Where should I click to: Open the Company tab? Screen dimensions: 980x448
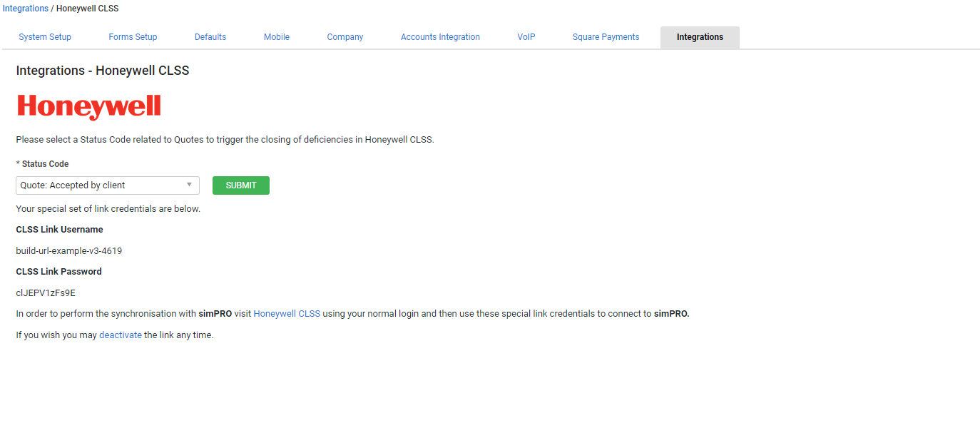coord(344,36)
